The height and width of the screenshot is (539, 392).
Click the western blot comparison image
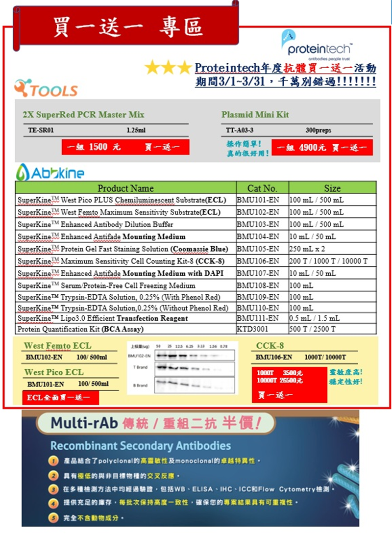pyautogui.click(x=182, y=369)
